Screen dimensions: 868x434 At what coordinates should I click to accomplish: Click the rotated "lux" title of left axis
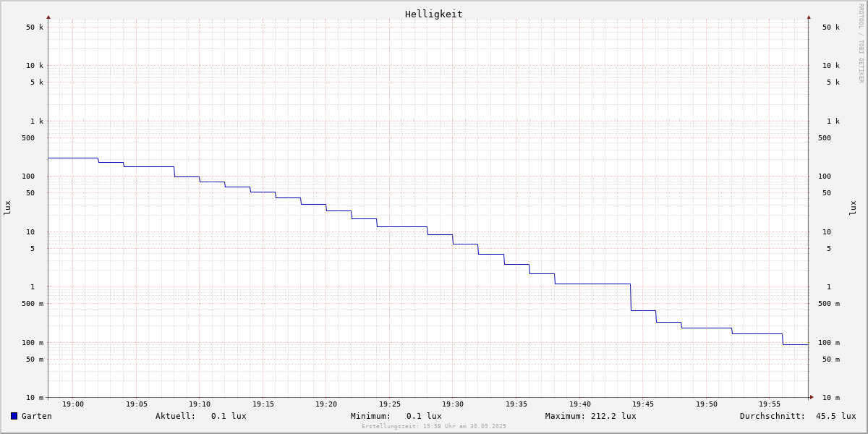click(x=7, y=208)
